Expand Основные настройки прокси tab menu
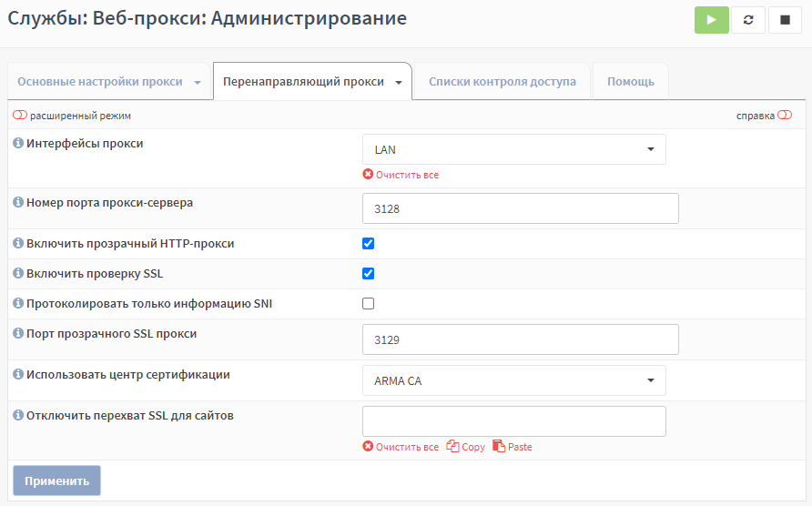The height and width of the screenshot is (506, 812). 198,82
